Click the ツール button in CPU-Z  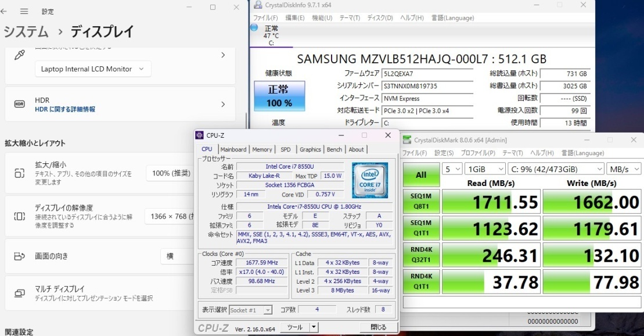pos(295,327)
